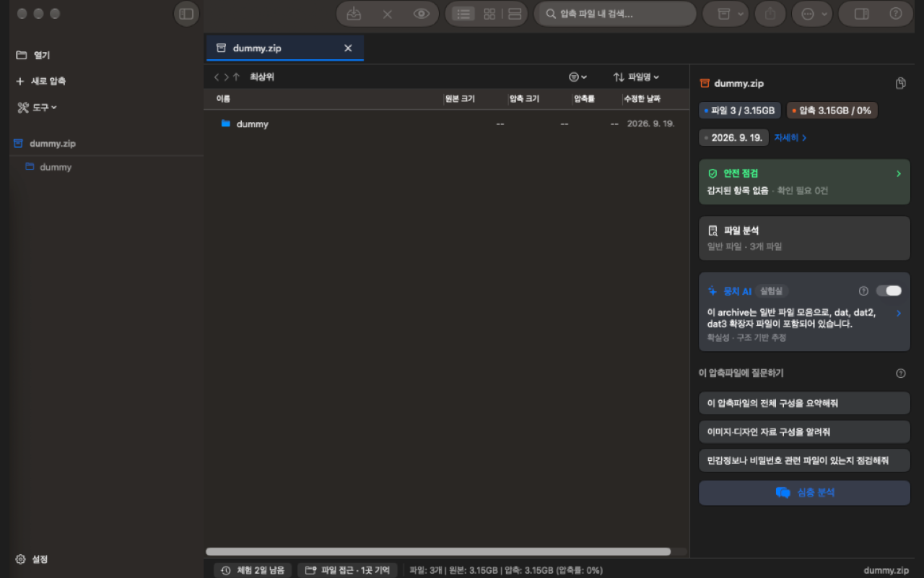Toggle the sidebar panel icon

[x=186, y=14]
